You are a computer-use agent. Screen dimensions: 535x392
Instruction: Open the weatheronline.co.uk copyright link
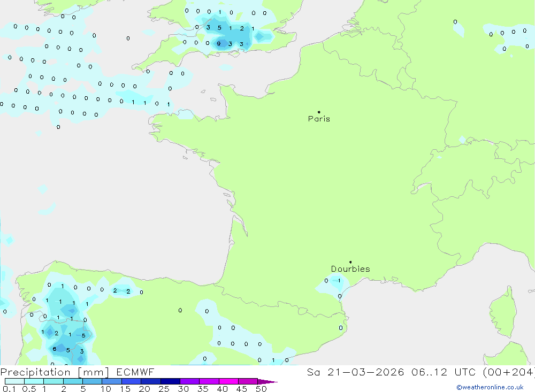coord(490,387)
